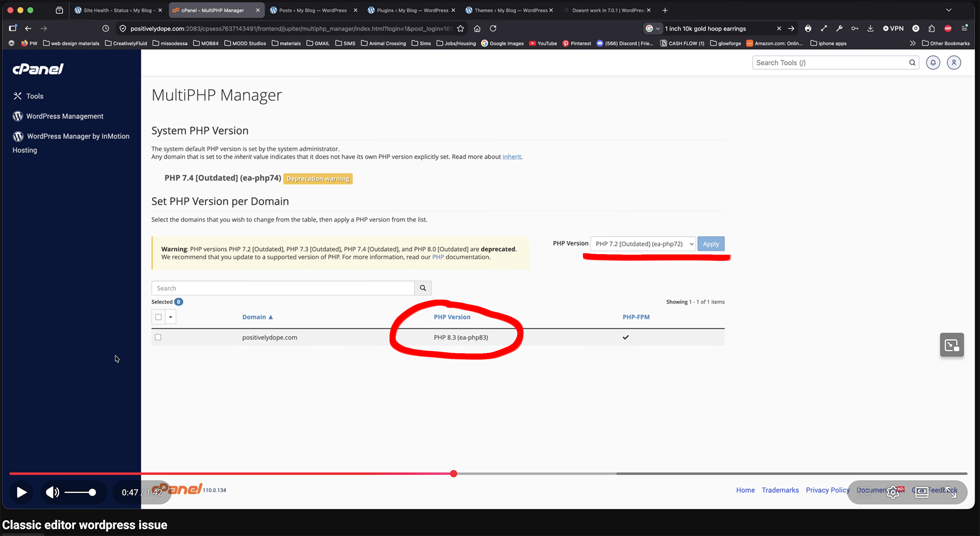The width and height of the screenshot is (980, 536).
Task: Open a new browser tab
Action: pyautogui.click(x=665, y=10)
